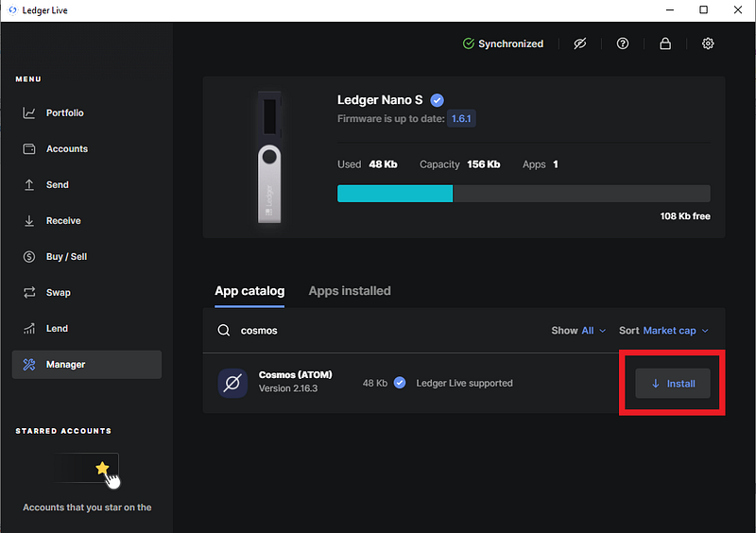Open help with the question mark icon

[x=623, y=43]
